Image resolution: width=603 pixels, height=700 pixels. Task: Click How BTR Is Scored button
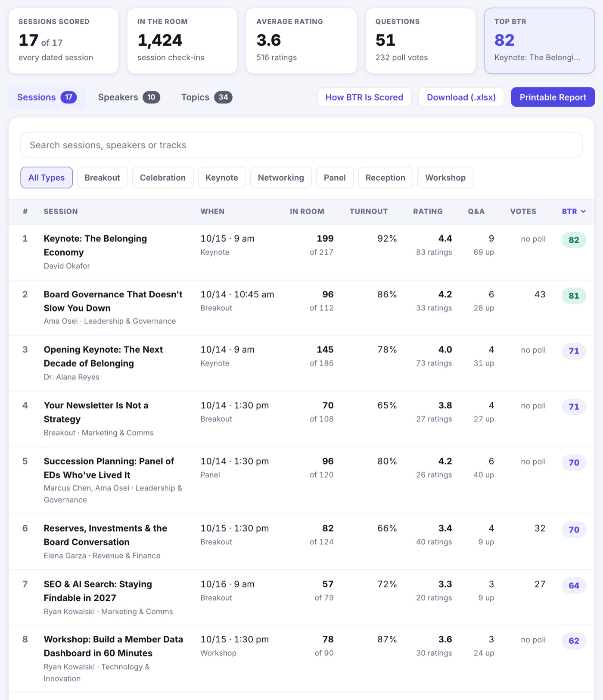(364, 97)
